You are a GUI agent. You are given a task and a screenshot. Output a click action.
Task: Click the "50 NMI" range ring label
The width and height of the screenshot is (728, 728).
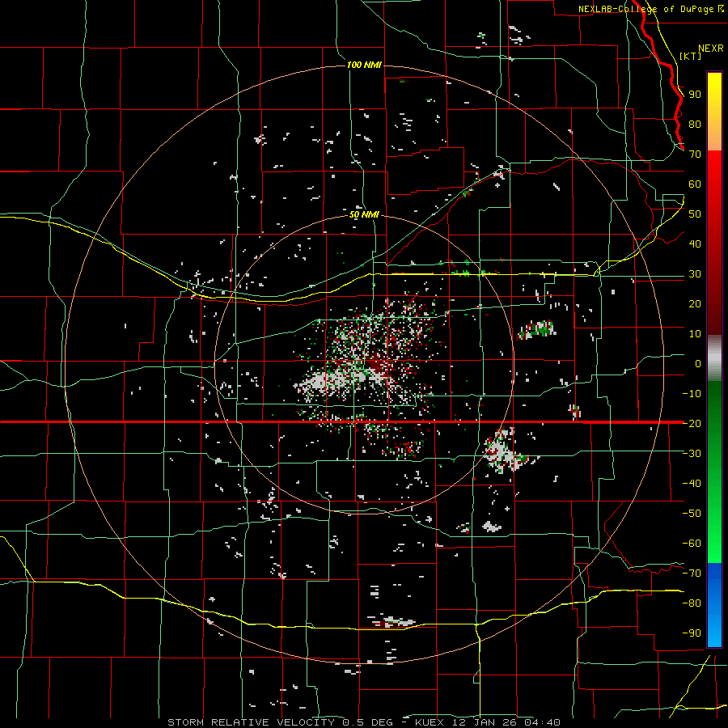365,214
